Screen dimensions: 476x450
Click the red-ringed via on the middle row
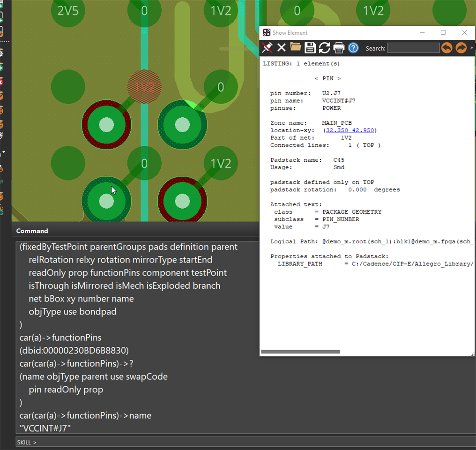106,125
